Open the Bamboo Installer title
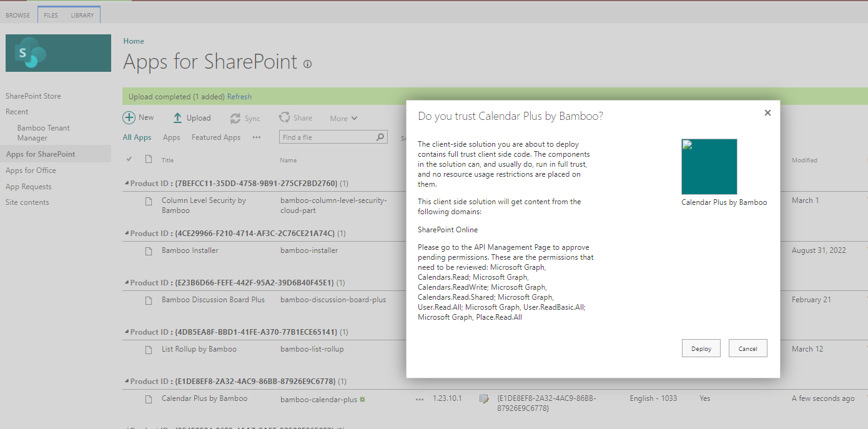The image size is (868, 429). (190, 250)
